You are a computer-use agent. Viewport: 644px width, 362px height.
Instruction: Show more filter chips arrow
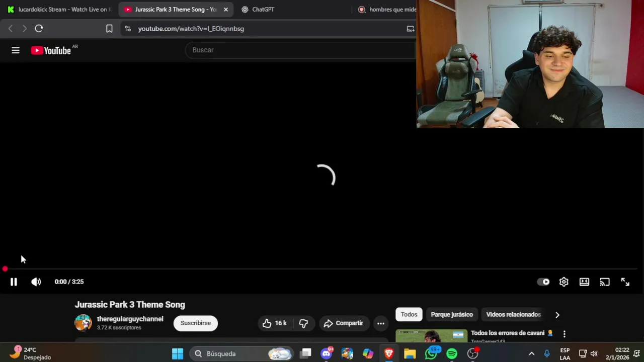click(557, 315)
